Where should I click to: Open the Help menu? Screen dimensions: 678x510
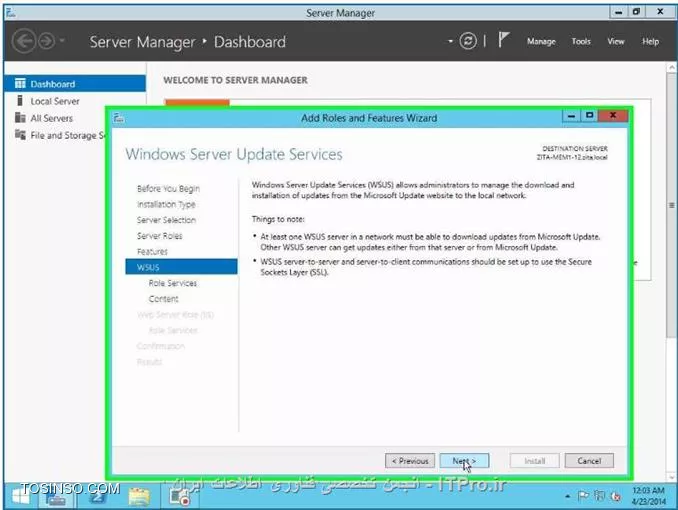[x=650, y=42]
